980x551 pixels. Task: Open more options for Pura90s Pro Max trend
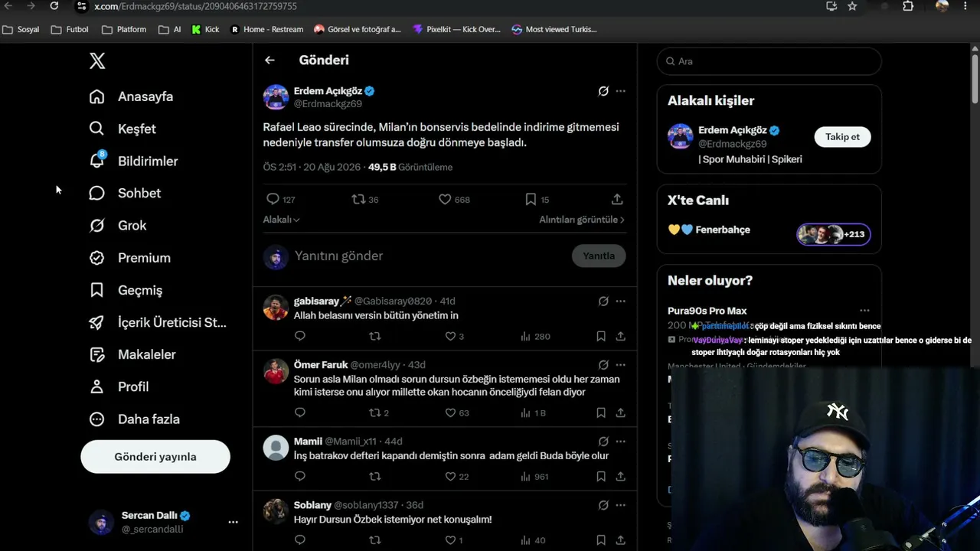coord(864,311)
